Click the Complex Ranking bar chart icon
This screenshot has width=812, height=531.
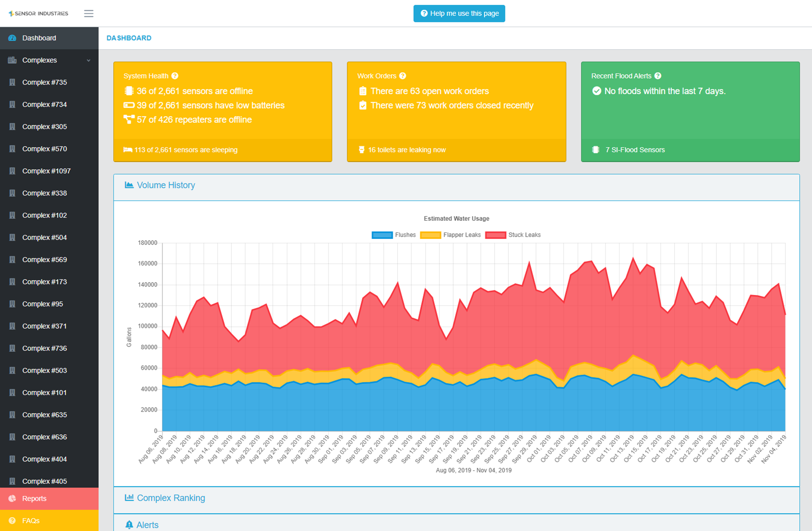coord(129,498)
